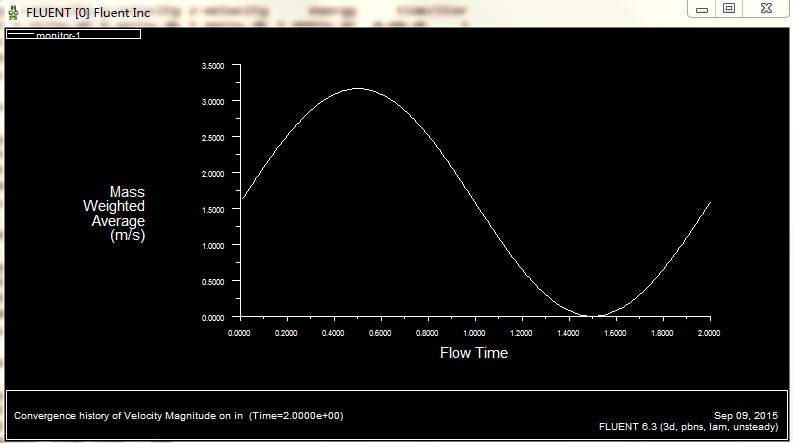Click the x-axis value 0.6000
The height and width of the screenshot is (443, 793).
[380, 333]
